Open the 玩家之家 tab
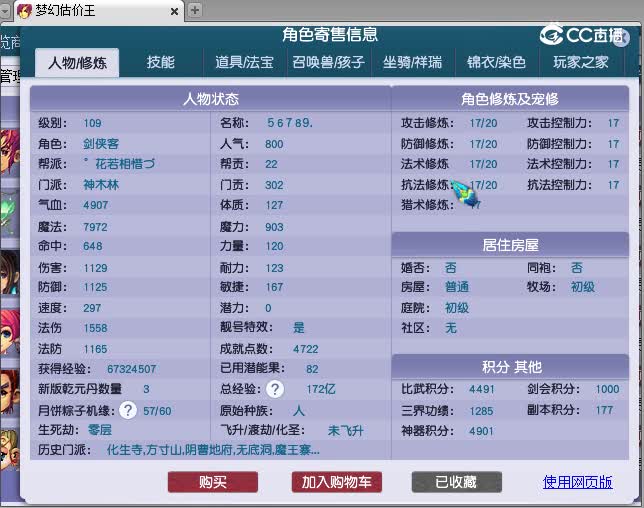 (x=581, y=62)
